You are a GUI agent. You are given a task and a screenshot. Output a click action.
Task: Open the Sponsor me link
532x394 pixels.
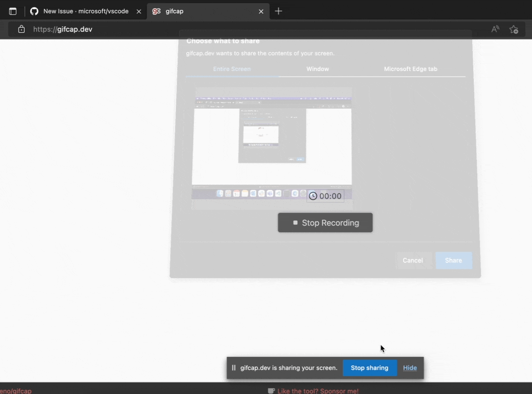pyautogui.click(x=318, y=391)
